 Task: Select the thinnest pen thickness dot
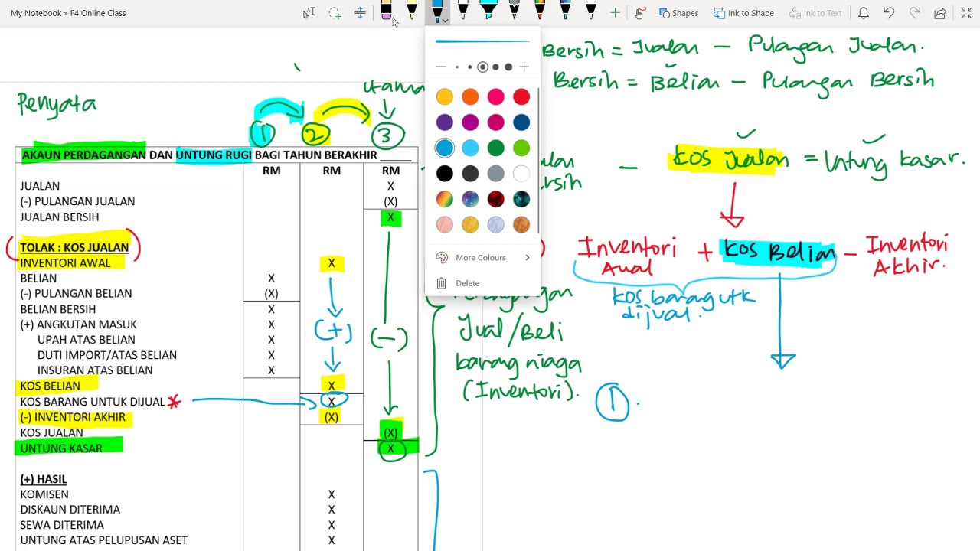(457, 67)
